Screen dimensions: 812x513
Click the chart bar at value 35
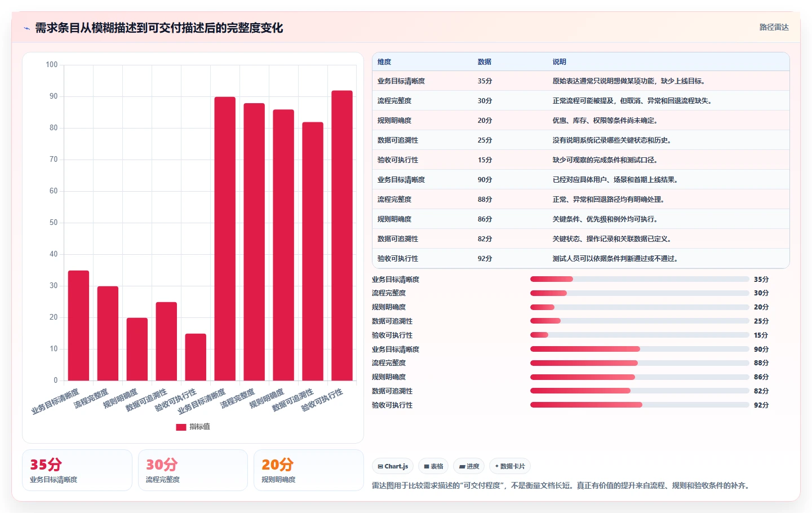tap(78, 325)
